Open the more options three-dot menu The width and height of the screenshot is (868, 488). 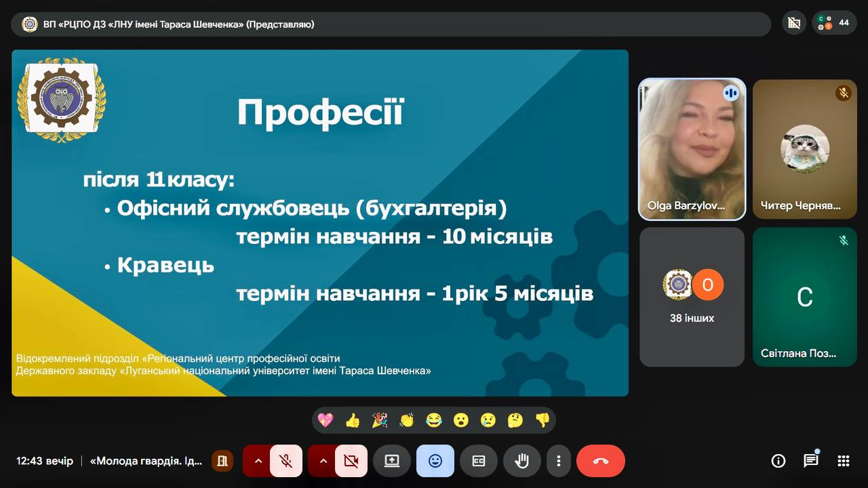tap(558, 461)
